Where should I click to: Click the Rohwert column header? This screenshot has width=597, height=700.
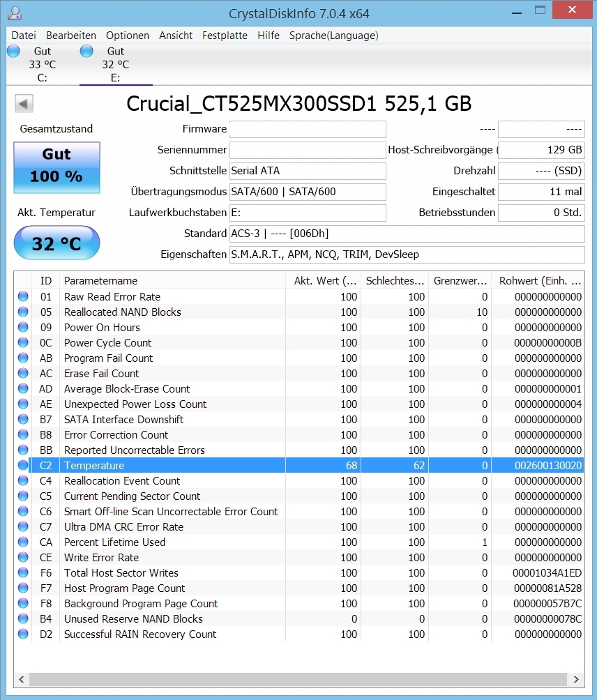(538, 280)
